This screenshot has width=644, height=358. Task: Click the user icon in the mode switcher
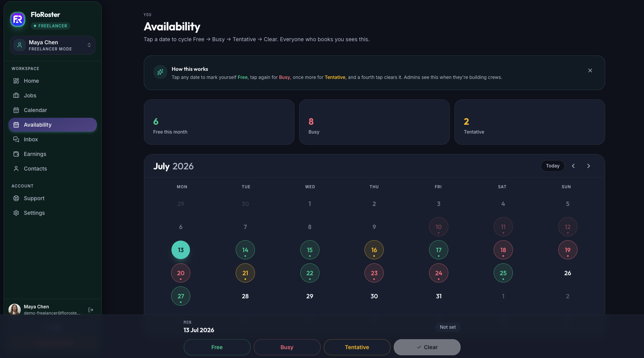point(20,45)
